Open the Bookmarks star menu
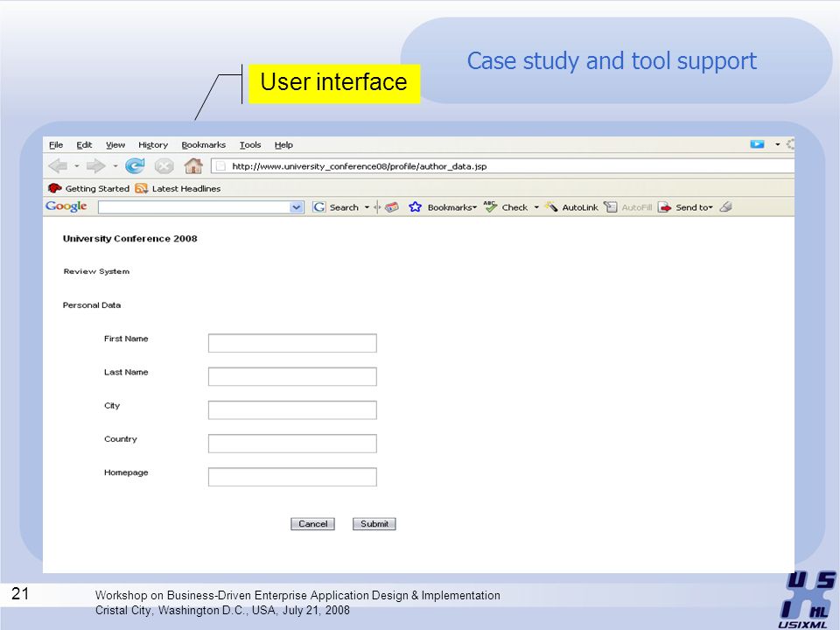This screenshot has width=840, height=630. point(443,207)
